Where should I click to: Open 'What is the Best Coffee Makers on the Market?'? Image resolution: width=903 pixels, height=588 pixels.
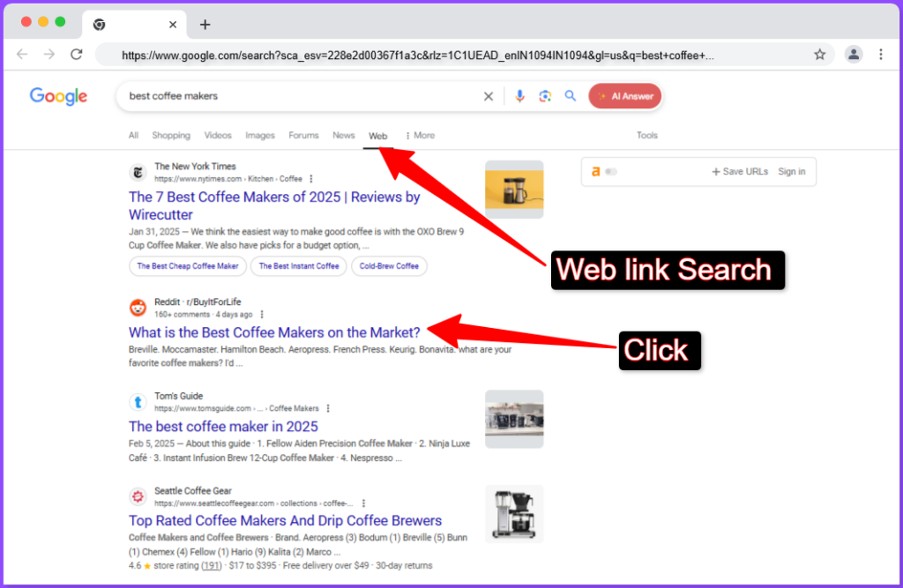point(274,332)
